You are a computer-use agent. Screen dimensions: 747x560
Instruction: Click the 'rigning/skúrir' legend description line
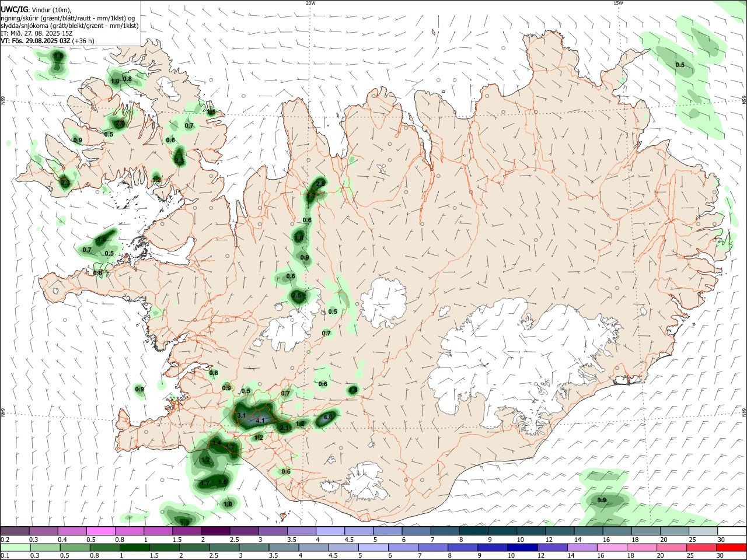click(x=68, y=18)
